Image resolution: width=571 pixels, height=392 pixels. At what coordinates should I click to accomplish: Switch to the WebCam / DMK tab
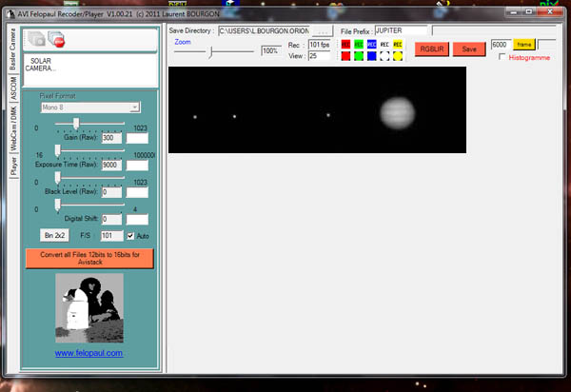[13, 128]
